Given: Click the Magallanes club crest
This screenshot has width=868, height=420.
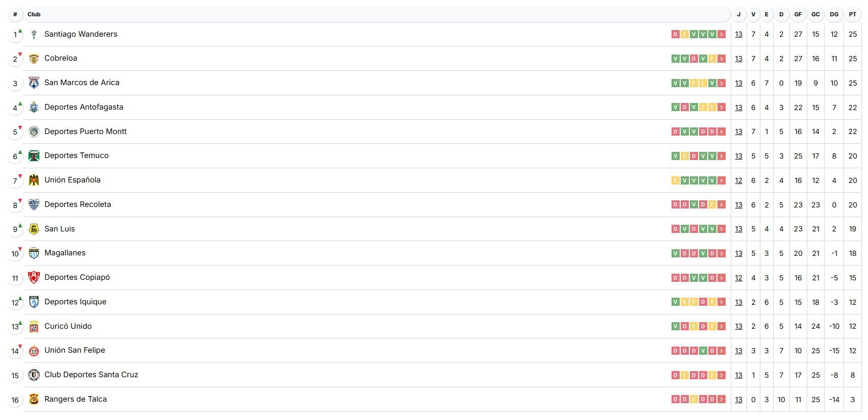Looking at the screenshot, I should click(x=34, y=253).
